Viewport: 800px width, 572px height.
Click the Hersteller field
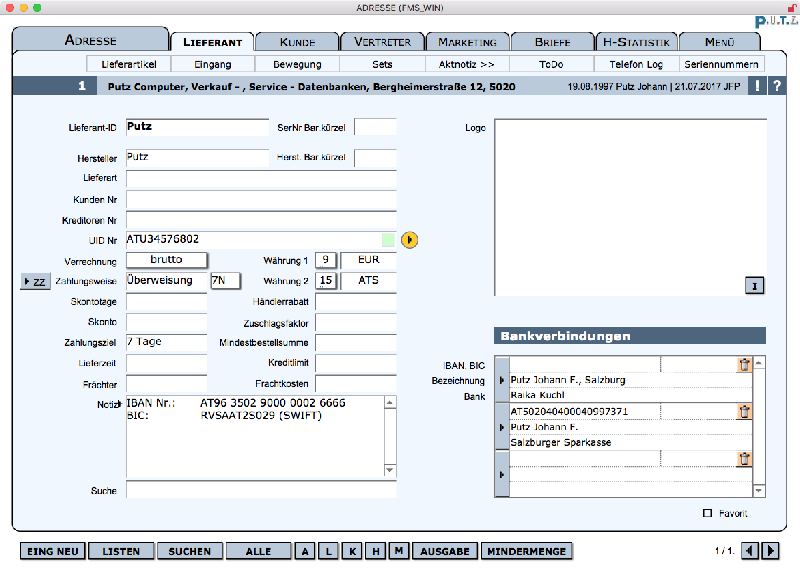(x=197, y=158)
